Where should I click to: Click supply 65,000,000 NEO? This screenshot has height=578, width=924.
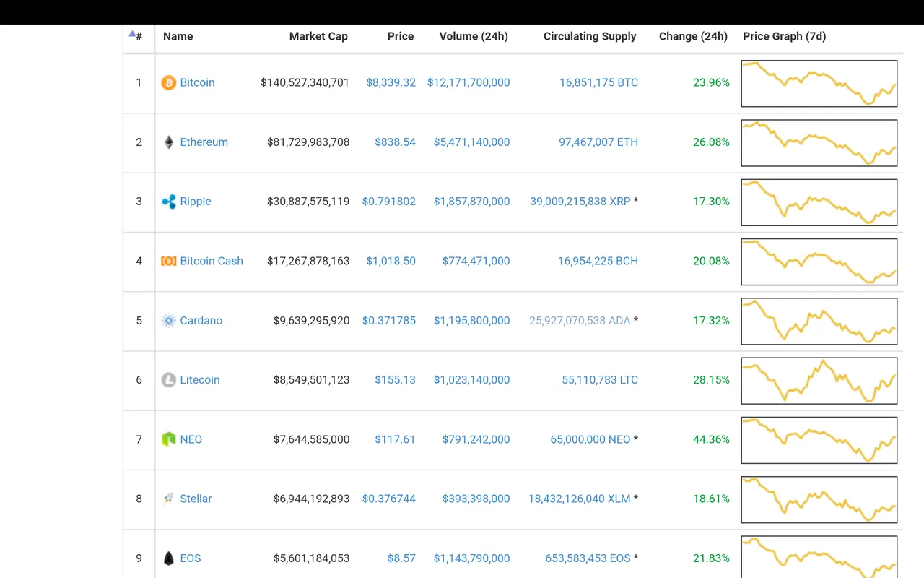point(590,439)
